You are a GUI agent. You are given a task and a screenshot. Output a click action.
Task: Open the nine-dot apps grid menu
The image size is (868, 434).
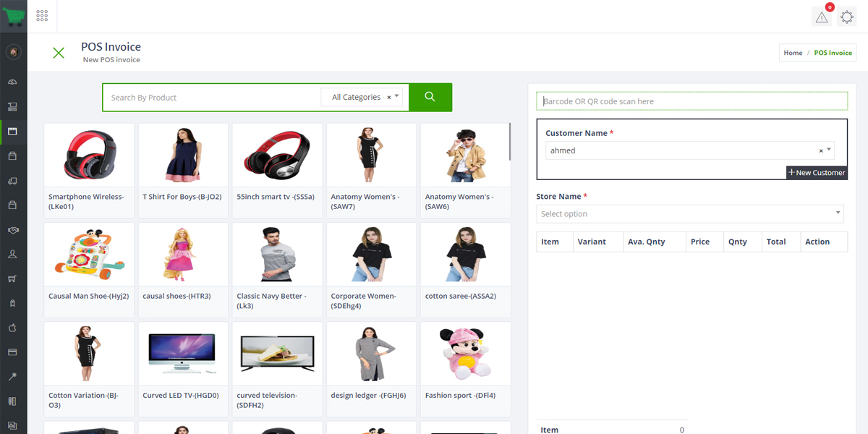pos(42,16)
